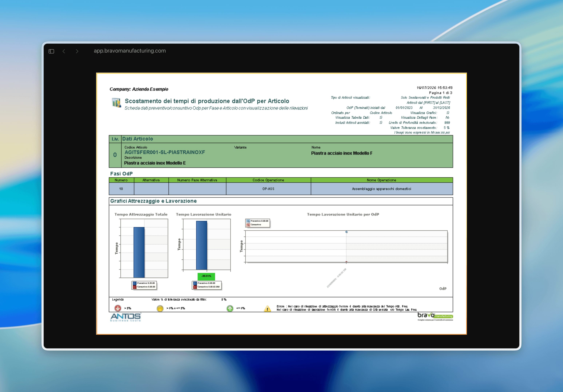Click blue Preventivo swatch in Attrezzaggio legend
The image size is (563, 392).
click(134, 283)
